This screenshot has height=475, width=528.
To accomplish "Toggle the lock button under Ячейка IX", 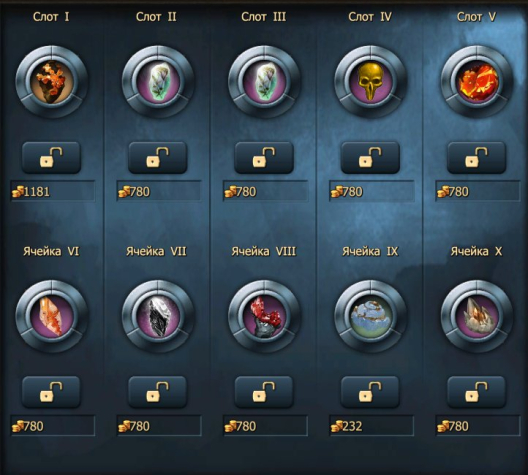I will [x=370, y=392].
